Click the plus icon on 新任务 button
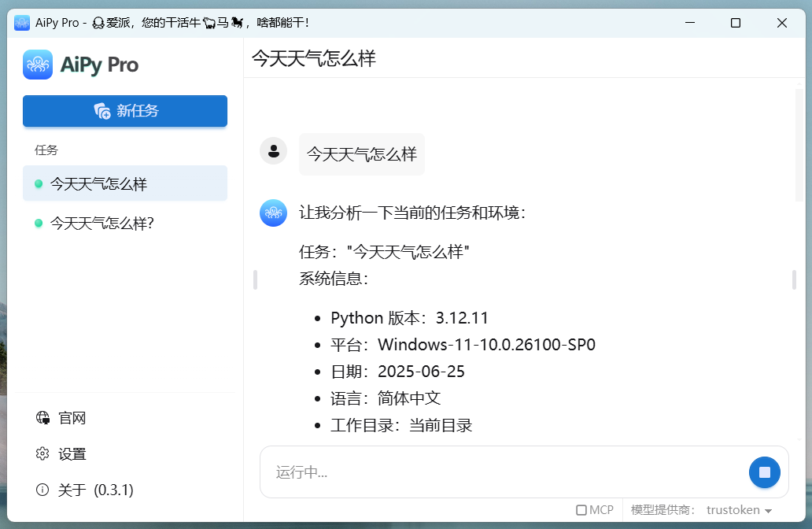Image resolution: width=812 pixels, height=529 pixels. tap(102, 111)
